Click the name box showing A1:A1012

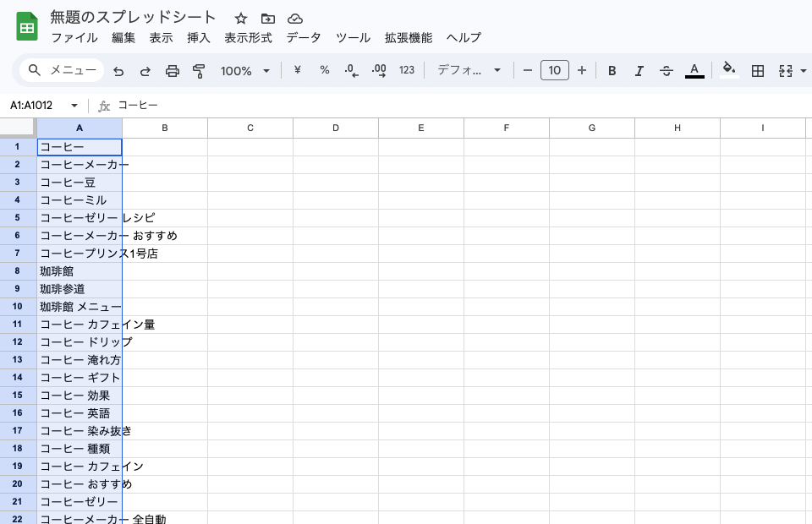pyautogui.click(x=31, y=106)
